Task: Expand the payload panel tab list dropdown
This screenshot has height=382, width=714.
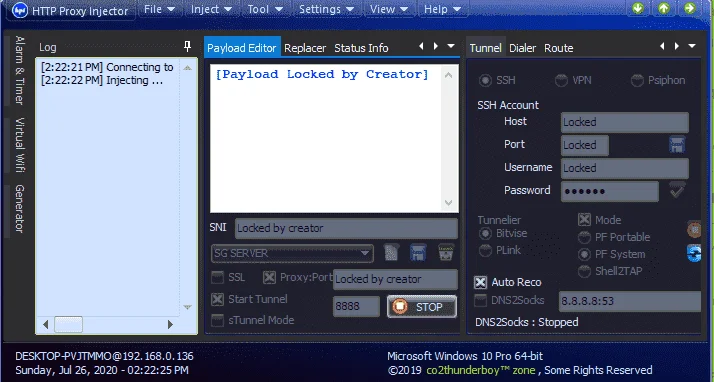Action: 451,46
